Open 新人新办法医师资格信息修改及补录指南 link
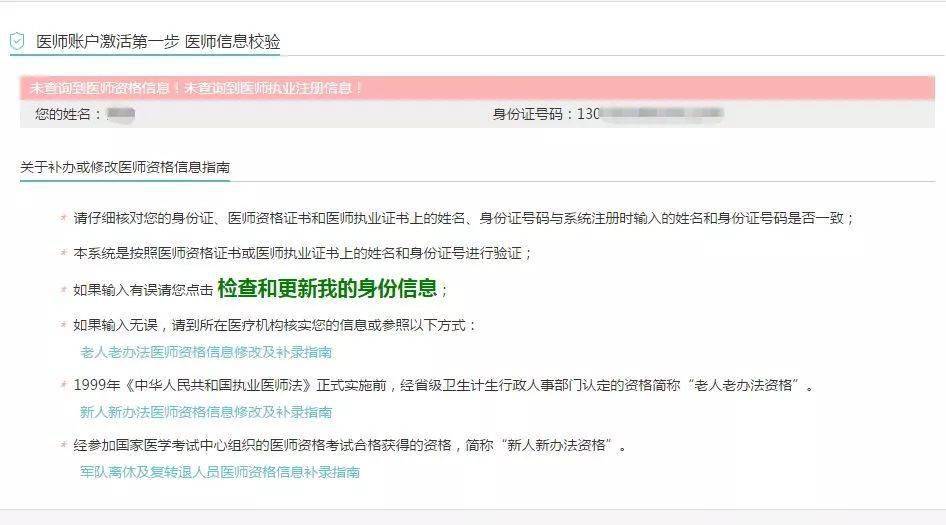The width and height of the screenshot is (946, 525). click(206, 412)
